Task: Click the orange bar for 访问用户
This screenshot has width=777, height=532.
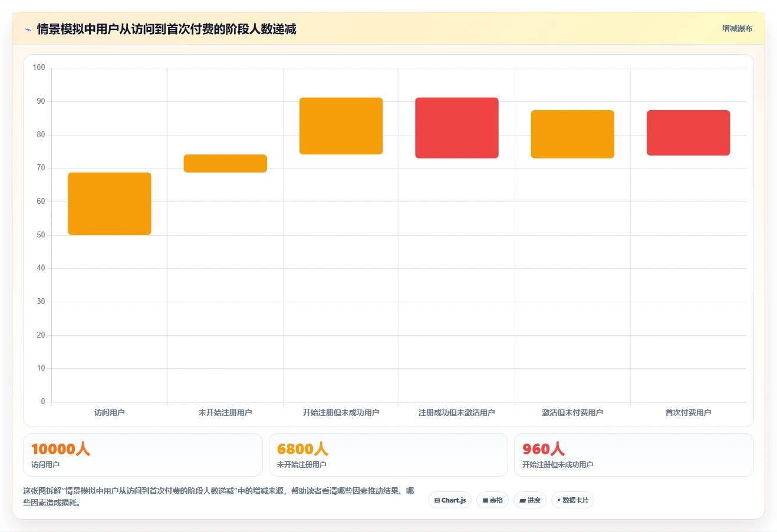Action: (x=110, y=204)
